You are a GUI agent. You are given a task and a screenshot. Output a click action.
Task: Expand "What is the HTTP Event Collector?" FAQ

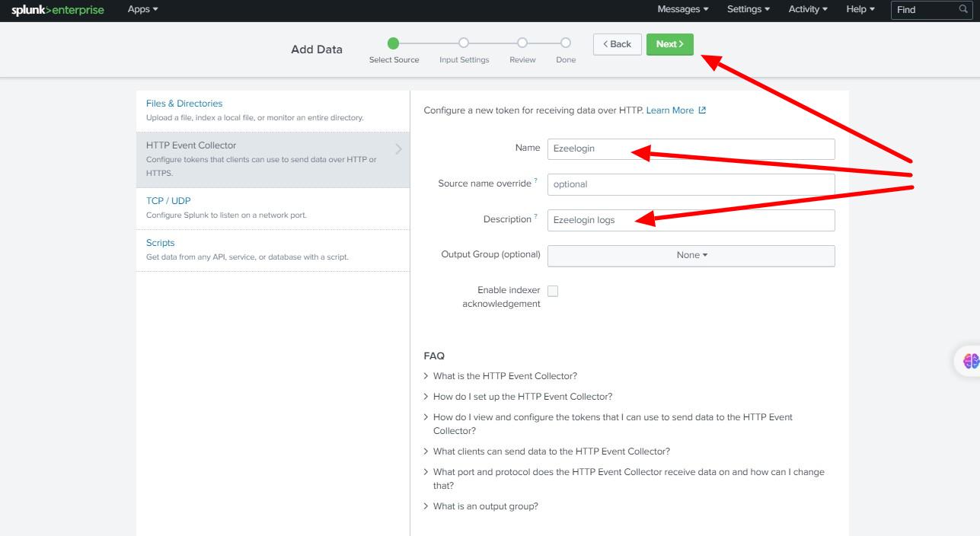(505, 376)
